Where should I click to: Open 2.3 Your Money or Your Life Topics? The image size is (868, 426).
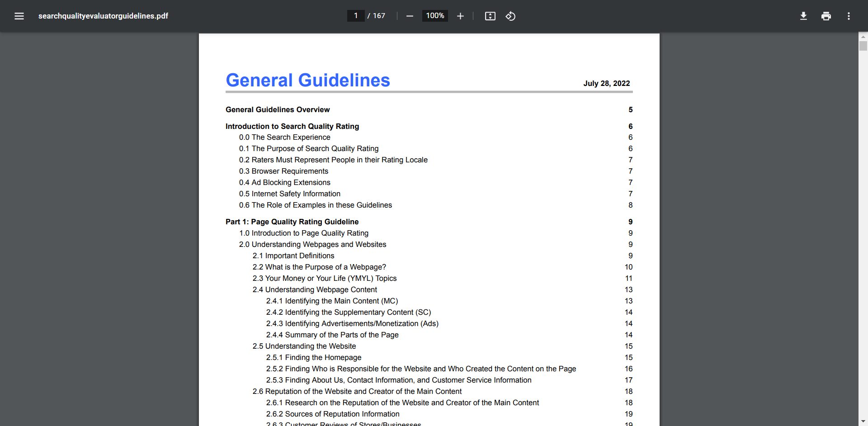point(324,278)
